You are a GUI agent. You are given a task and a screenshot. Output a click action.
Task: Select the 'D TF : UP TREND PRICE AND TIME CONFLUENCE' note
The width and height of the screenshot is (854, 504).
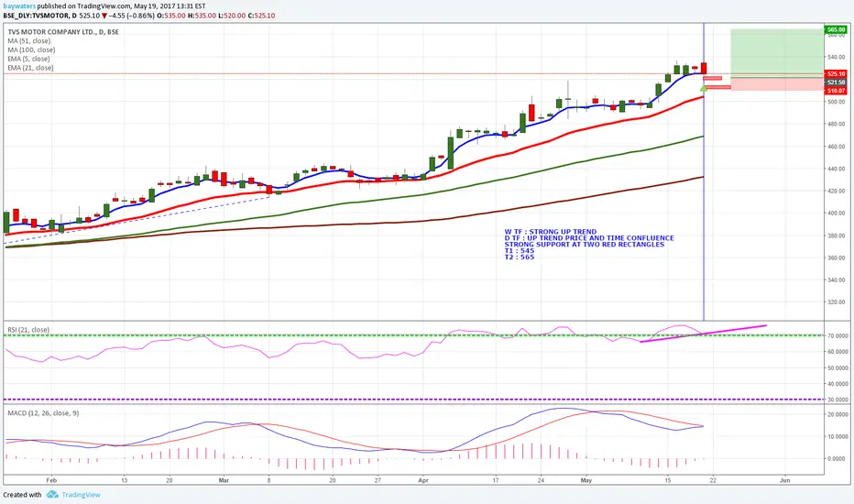click(589, 238)
